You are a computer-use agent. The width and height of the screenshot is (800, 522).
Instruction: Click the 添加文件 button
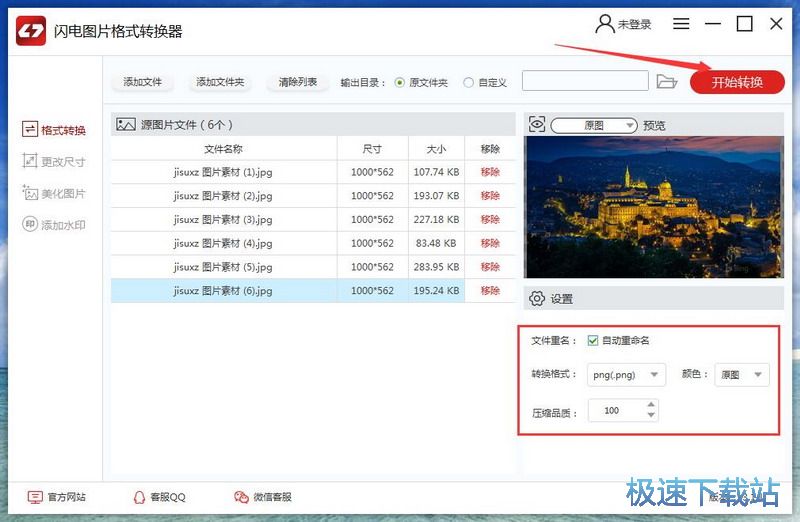[142, 82]
